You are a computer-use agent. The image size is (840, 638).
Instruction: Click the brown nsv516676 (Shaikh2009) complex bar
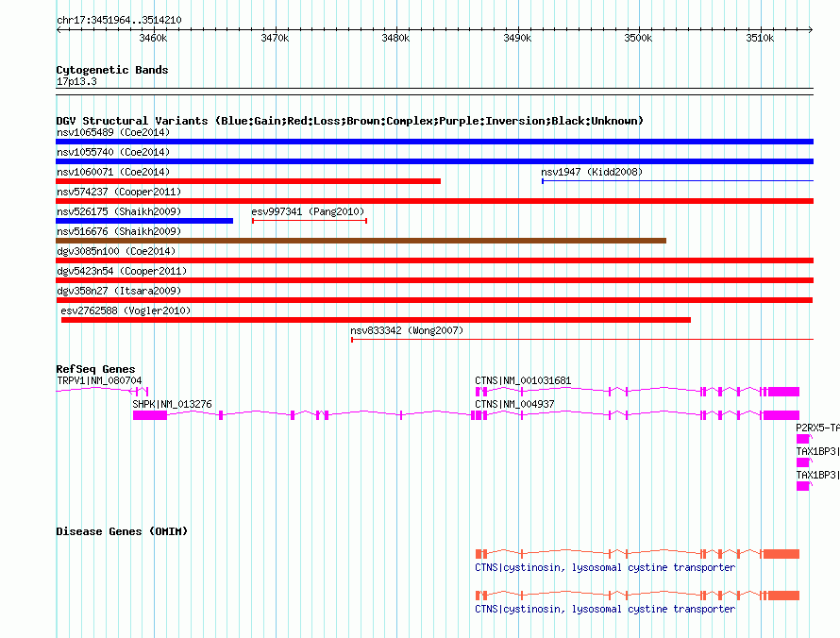[x=361, y=241]
